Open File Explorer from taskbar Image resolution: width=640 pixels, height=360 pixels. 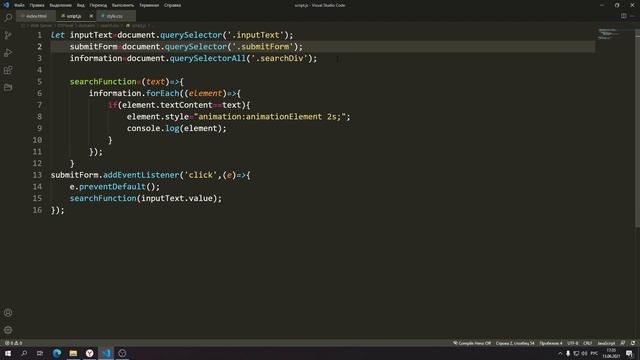pyautogui.click(x=73, y=353)
